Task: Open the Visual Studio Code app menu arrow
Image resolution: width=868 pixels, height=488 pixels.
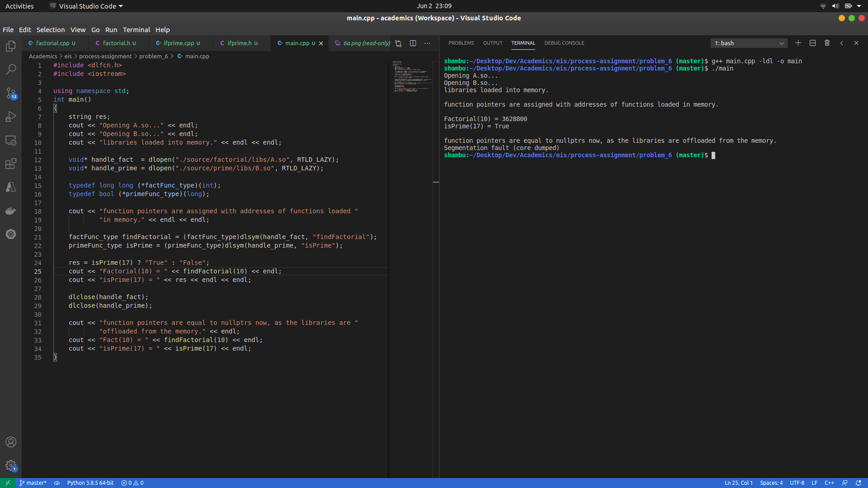Action: tap(121, 6)
